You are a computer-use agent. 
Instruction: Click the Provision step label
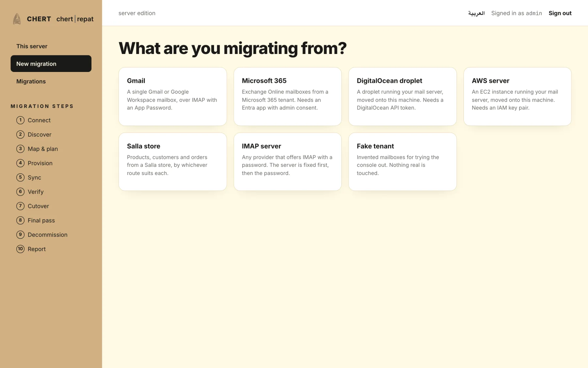40,163
